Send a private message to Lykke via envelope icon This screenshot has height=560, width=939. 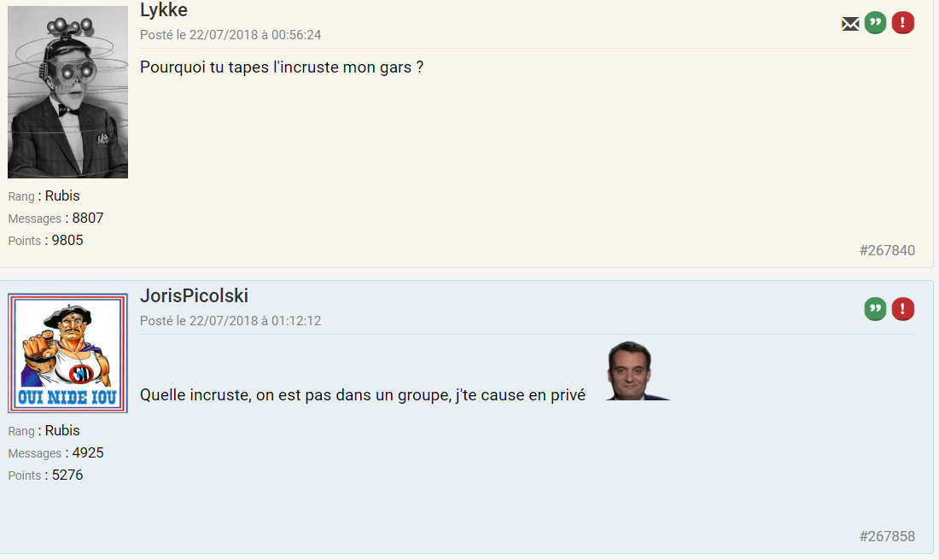pyautogui.click(x=850, y=24)
